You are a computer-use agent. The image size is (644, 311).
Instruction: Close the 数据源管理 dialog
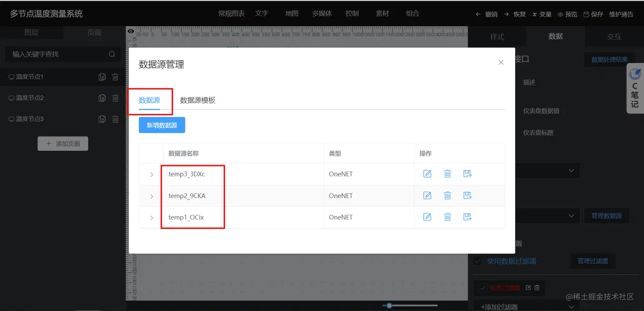pyautogui.click(x=501, y=63)
